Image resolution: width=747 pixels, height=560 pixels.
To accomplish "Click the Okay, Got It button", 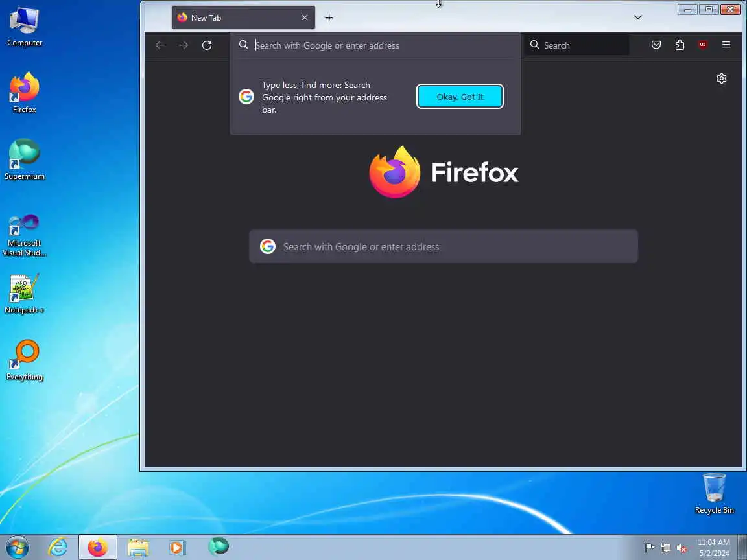I will pos(460,97).
